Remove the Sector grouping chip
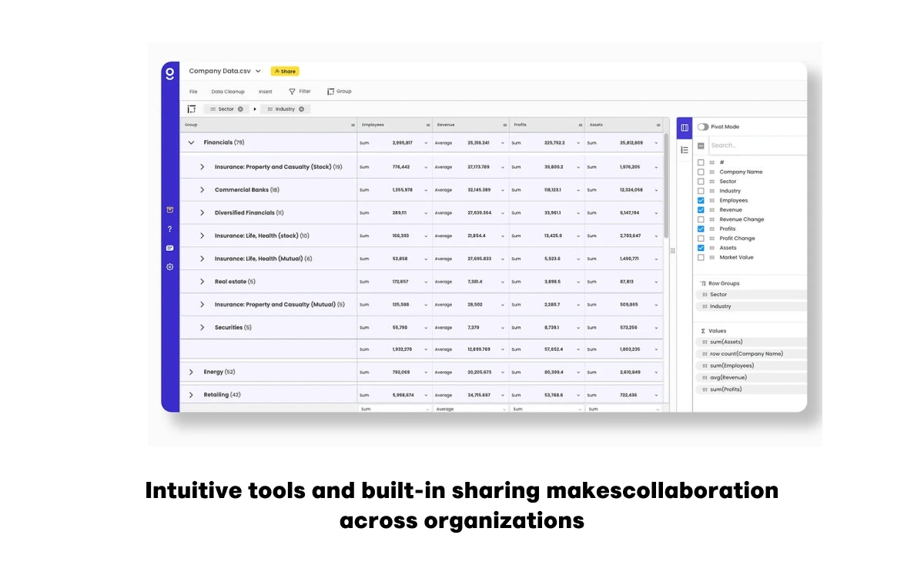The width and height of the screenshot is (924, 585). click(x=240, y=109)
